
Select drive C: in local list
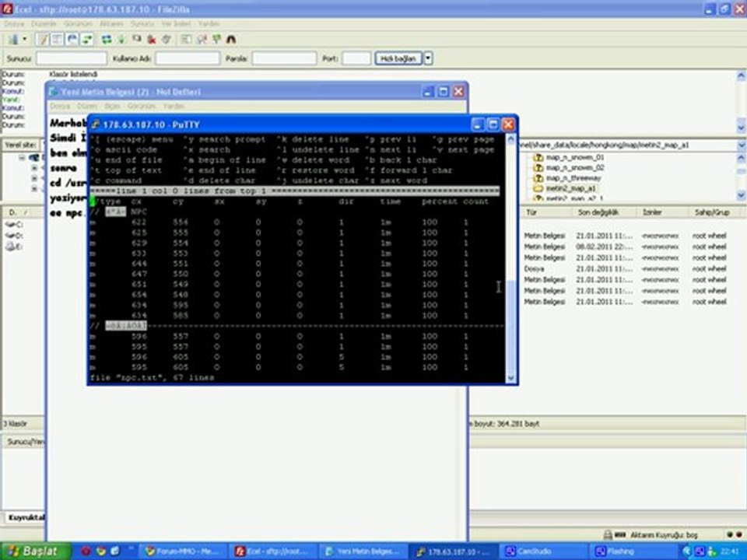point(14,224)
